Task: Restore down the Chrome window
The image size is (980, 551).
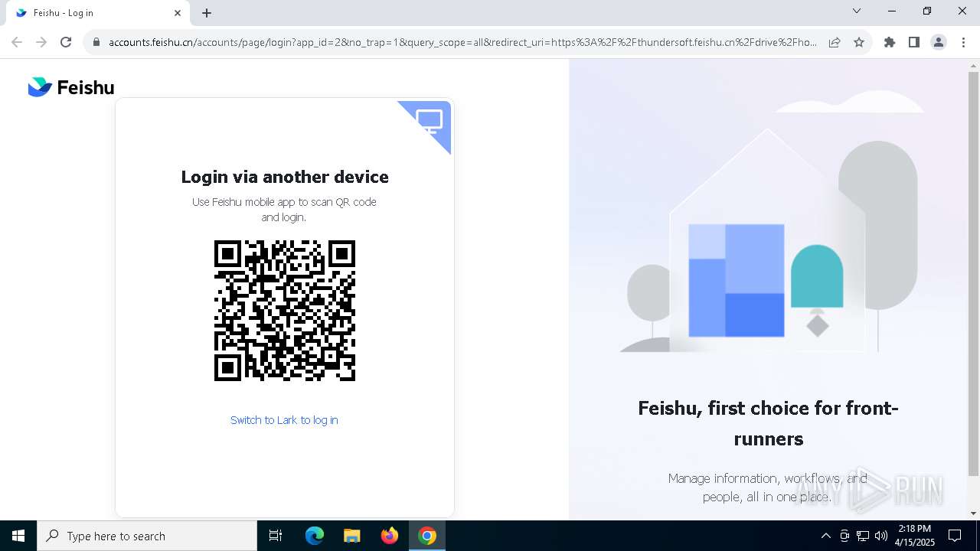Action: point(927,11)
